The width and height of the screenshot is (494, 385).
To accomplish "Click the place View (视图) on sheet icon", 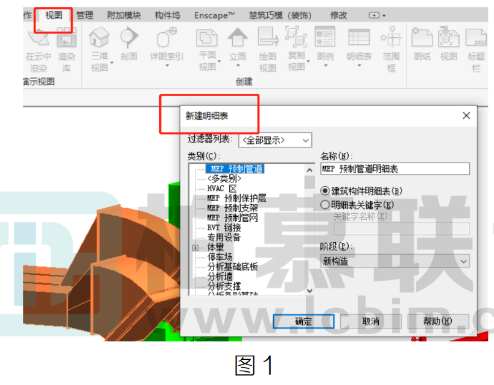I will click(449, 37).
